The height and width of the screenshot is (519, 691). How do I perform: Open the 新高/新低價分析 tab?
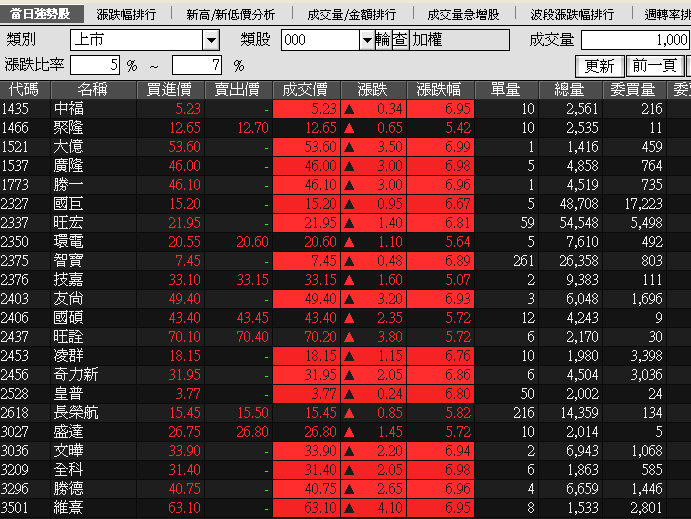pos(230,15)
